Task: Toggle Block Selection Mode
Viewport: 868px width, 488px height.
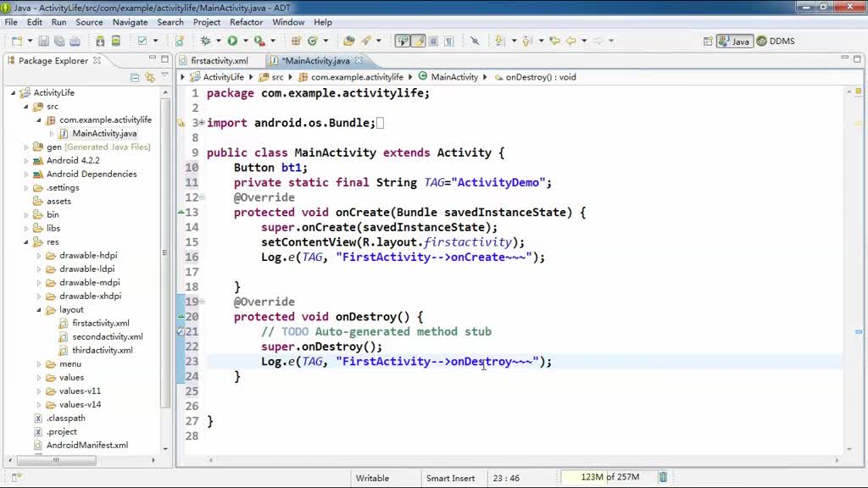Action: 433,41
